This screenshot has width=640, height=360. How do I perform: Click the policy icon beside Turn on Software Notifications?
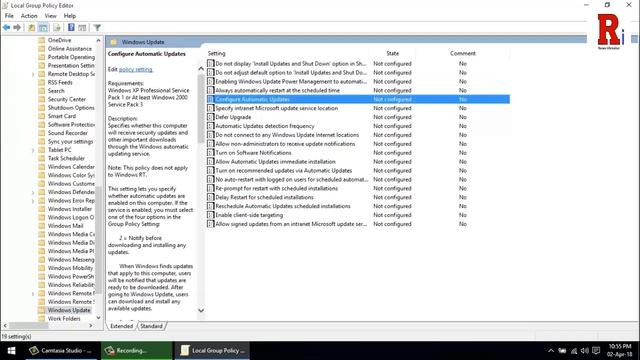pyautogui.click(x=211, y=153)
